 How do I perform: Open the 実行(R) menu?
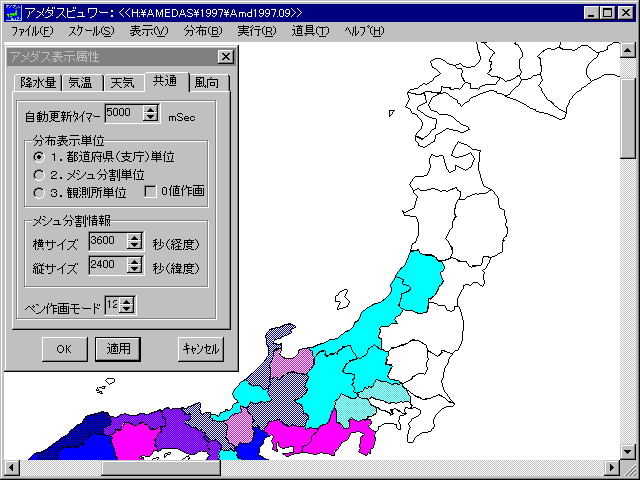tap(257, 31)
